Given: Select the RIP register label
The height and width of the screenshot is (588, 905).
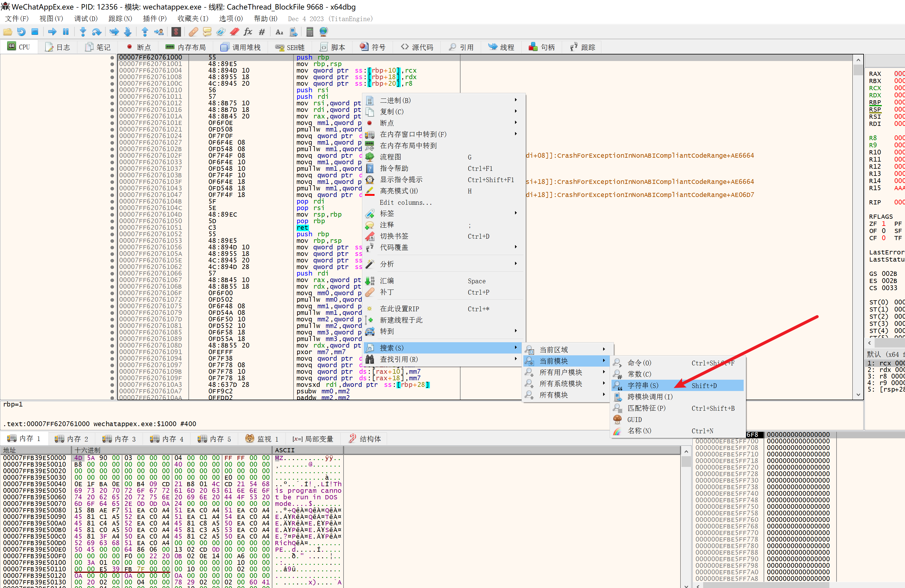Looking at the screenshot, I should click(x=875, y=203).
